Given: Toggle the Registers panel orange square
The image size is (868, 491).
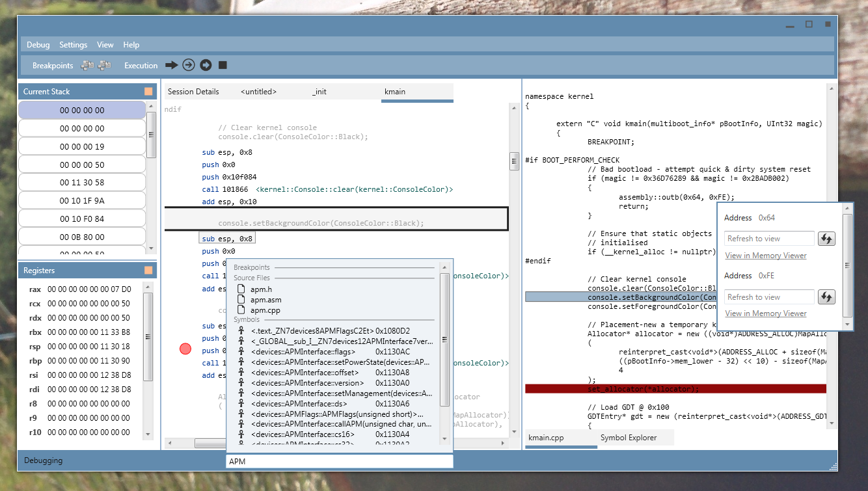Looking at the screenshot, I should pos(148,271).
